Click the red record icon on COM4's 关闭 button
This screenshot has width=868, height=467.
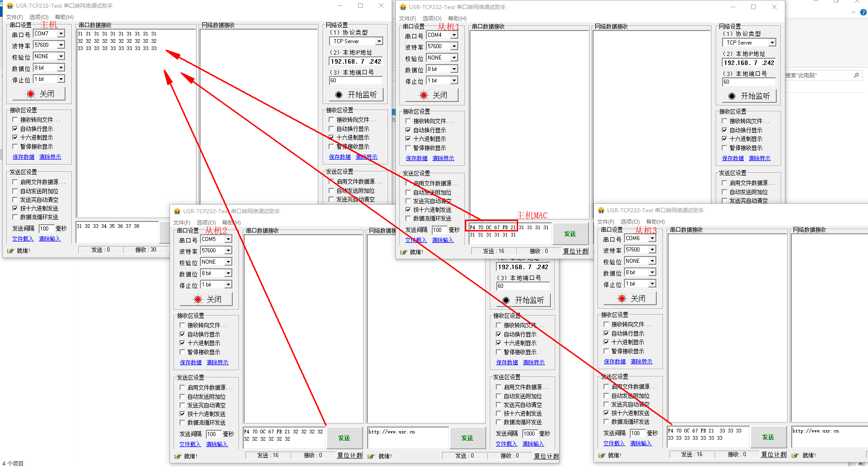(424, 95)
